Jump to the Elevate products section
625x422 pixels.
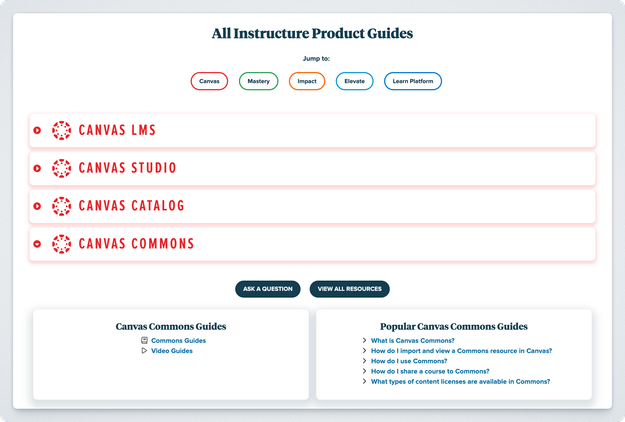[x=355, y=81]
